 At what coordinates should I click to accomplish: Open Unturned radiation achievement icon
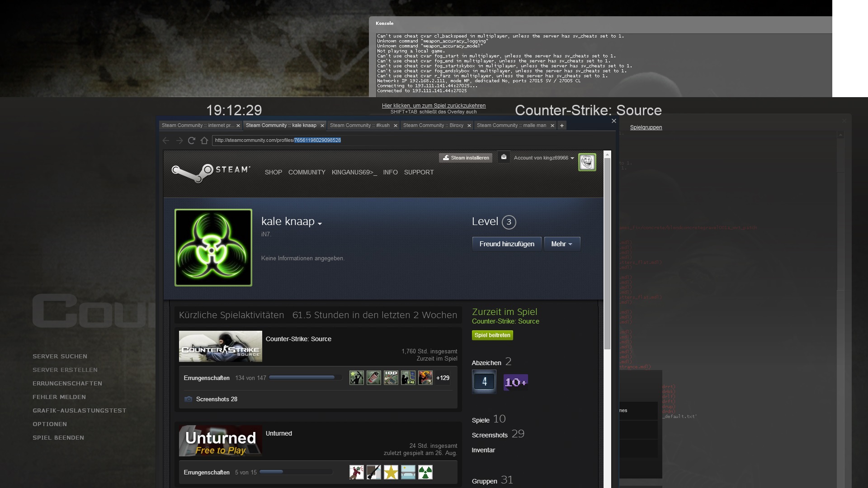pos(425,472)
